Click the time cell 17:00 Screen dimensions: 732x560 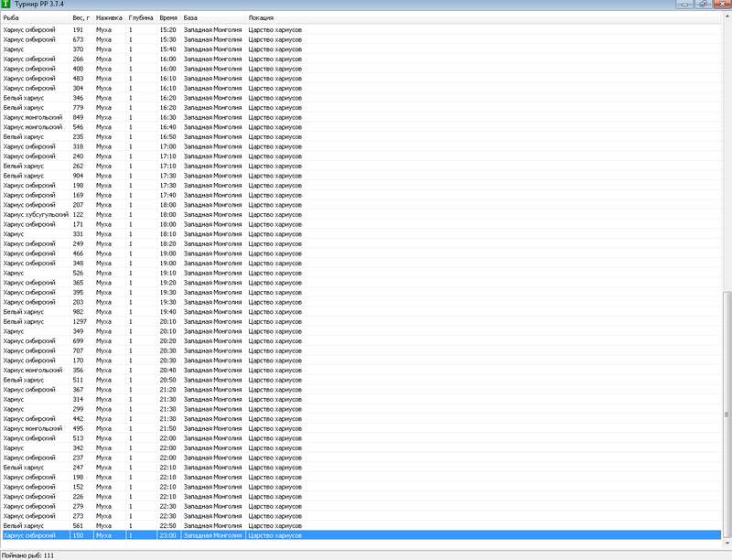tap(167, 146)
